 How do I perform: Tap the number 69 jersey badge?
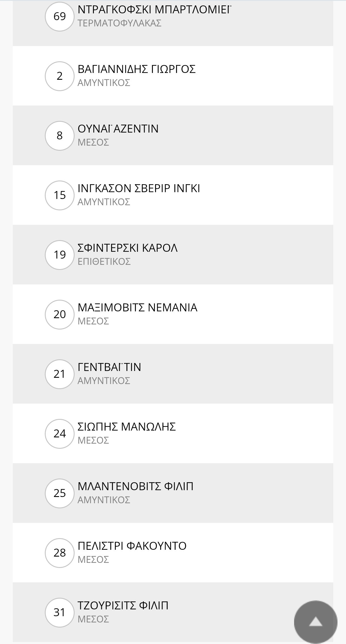point(60,16)
